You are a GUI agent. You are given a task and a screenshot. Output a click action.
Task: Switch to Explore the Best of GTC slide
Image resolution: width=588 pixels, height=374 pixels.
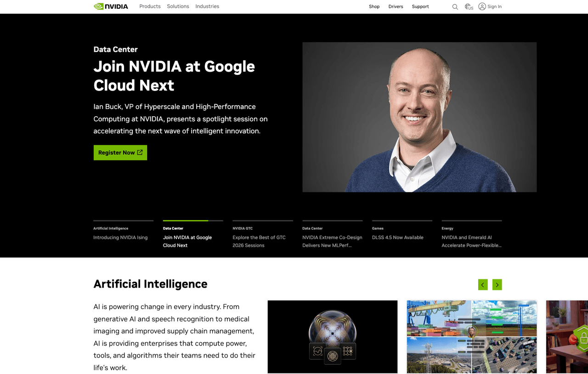[x=260, y=241]
